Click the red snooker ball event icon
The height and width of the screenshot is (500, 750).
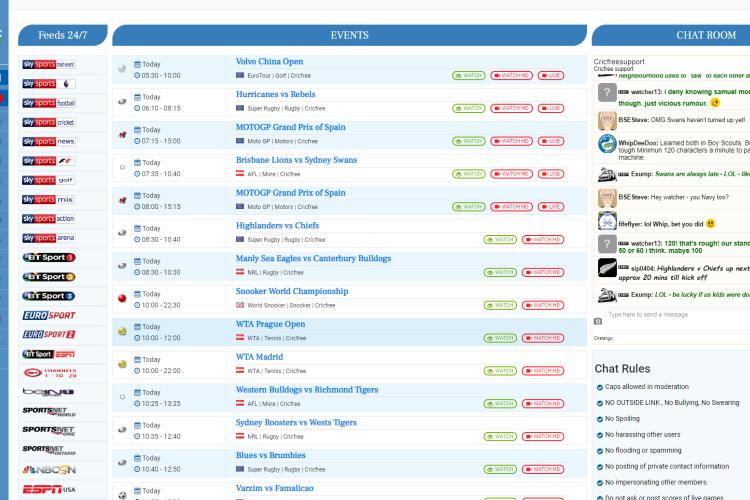pyautogui.click(x=122, y=299)
